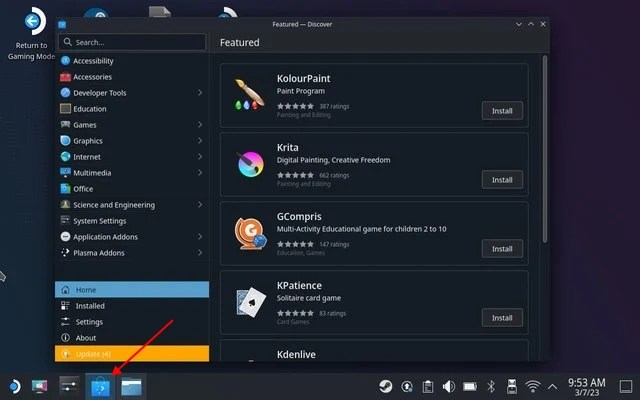
Task: Select the Internet category icon
Action: click(65, 156)
